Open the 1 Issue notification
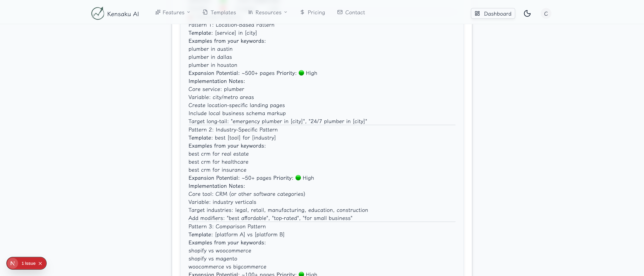Viewport: 644px width, 276px height. pos(29,263)
